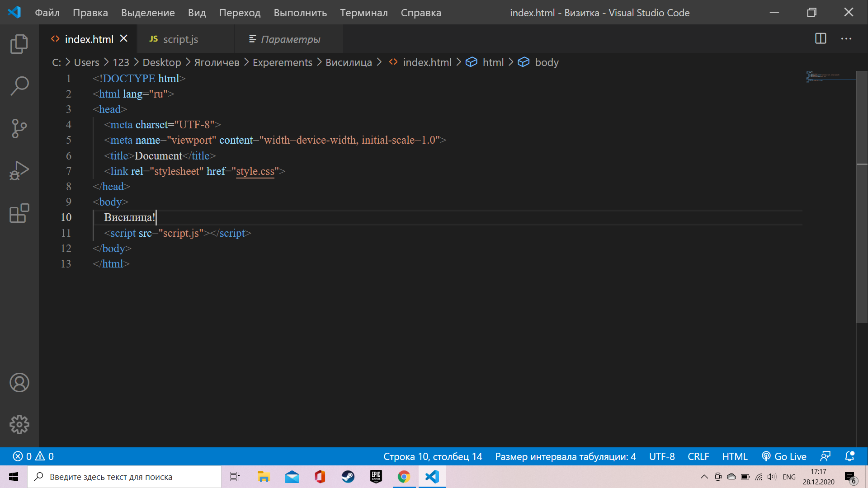This screenshot has width=868, height=488.
Task: Open the Manage gear icon
Action: point(19,425)
